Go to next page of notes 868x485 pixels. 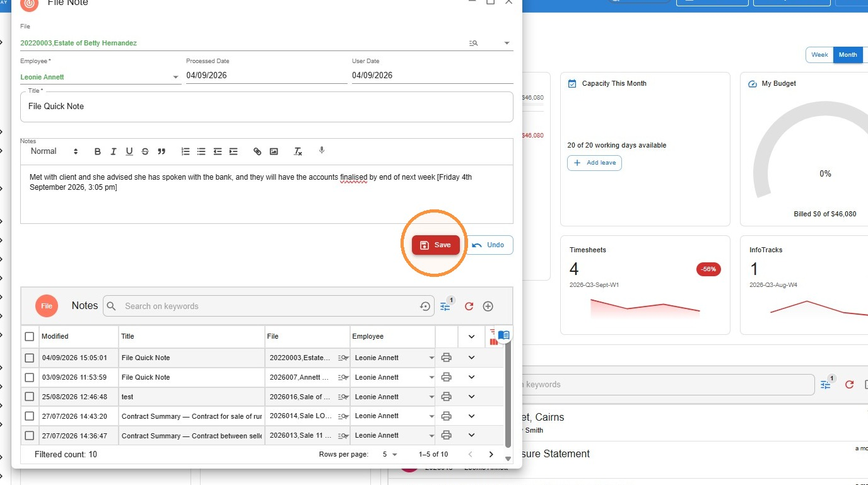[x=491, y=454]
